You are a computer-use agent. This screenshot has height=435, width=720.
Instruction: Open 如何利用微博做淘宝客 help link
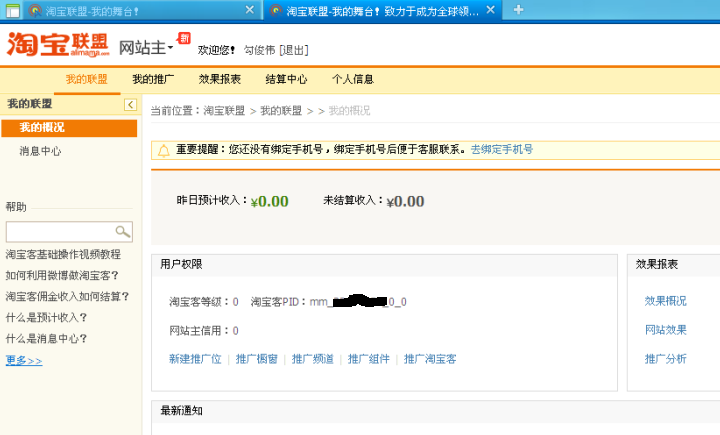pos(62,276)
